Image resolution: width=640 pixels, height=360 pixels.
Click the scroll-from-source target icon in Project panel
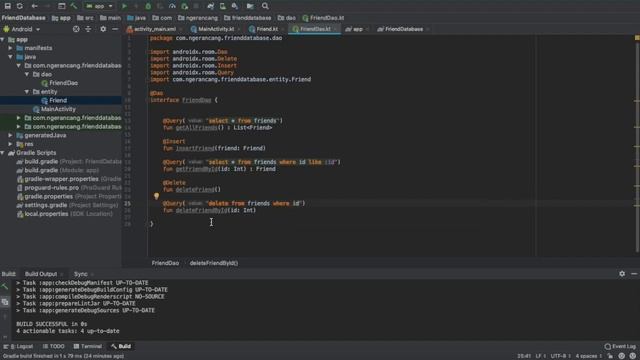(76, 29)
